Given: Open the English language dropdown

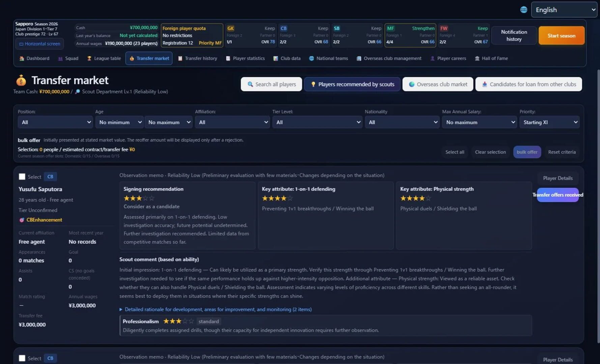Looking at the screenshot, I should [564, 10].
